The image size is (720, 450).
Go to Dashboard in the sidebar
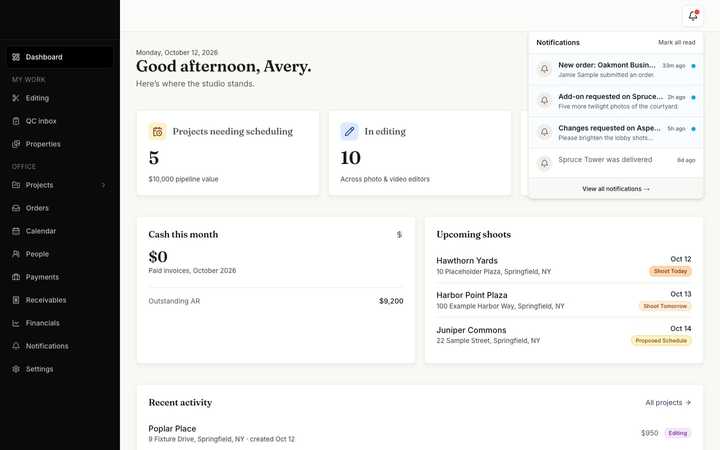click(x=60, y=57)
